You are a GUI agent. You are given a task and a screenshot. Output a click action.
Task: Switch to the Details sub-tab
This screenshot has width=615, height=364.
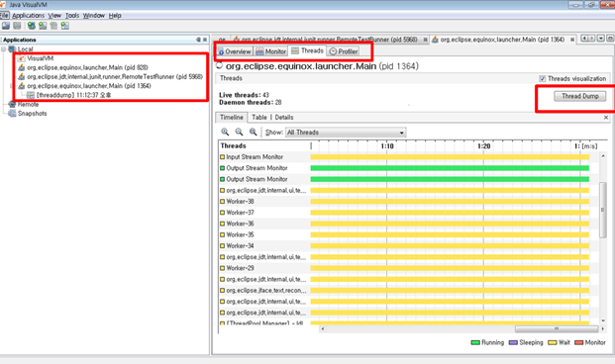284,117
